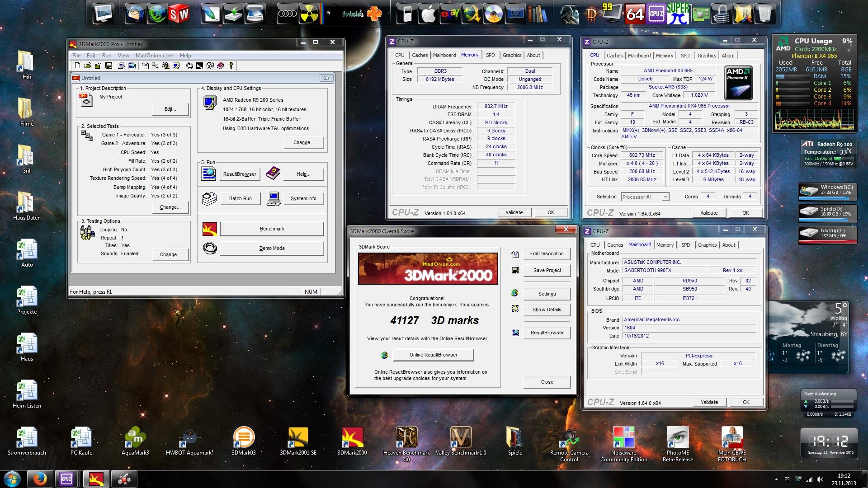The width and height of the screenshot is (868, 488).
Task: Click the Batch Run button
Action: [x=240, y=198]
